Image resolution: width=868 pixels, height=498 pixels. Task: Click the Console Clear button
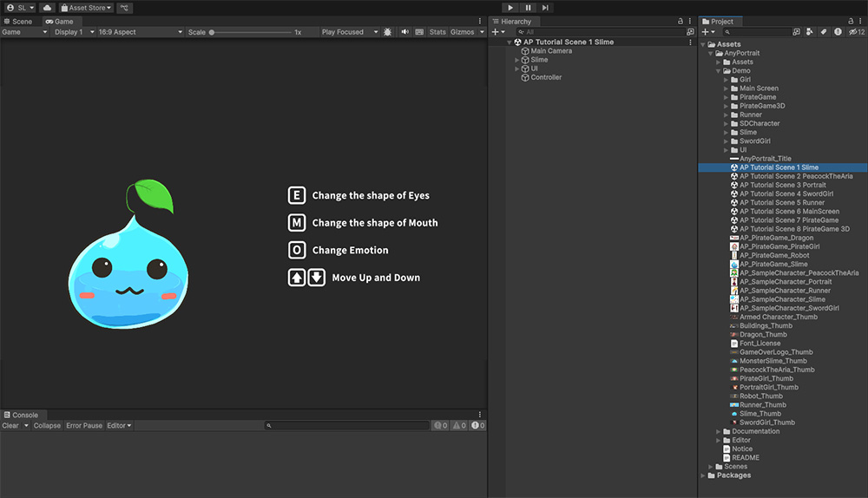tap(10, 425)
